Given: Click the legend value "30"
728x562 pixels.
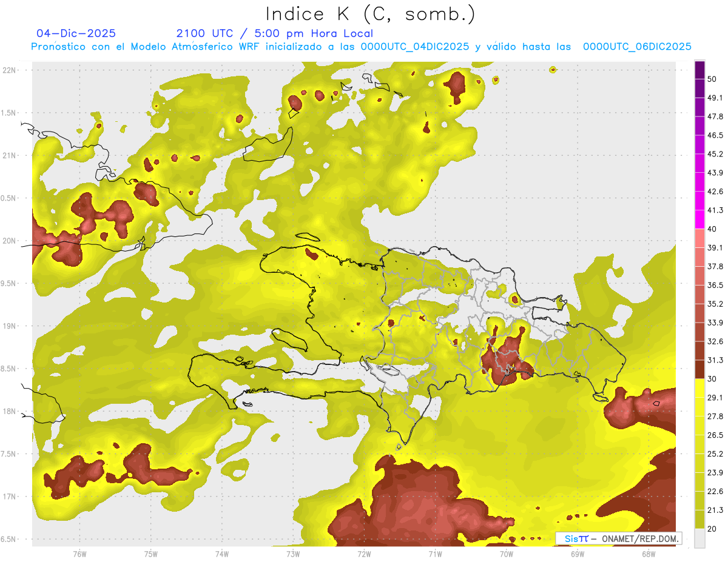Looking at the screenshot, I should click(713, 379).
